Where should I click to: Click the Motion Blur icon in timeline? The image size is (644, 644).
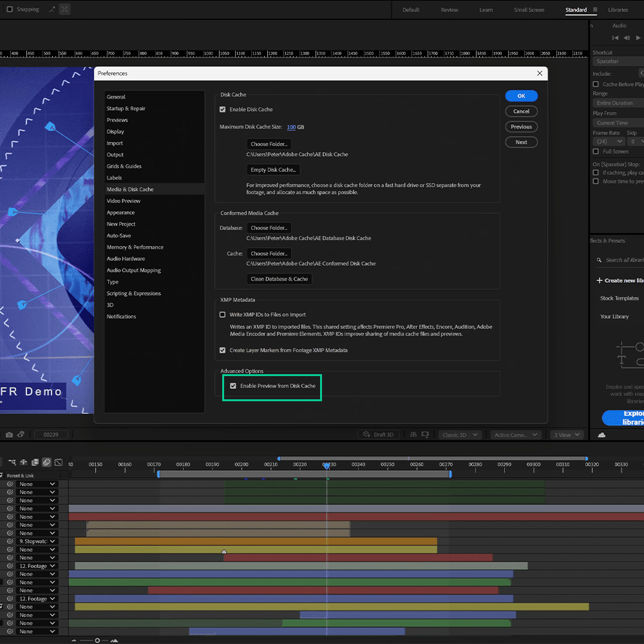[x=46, y=462]
